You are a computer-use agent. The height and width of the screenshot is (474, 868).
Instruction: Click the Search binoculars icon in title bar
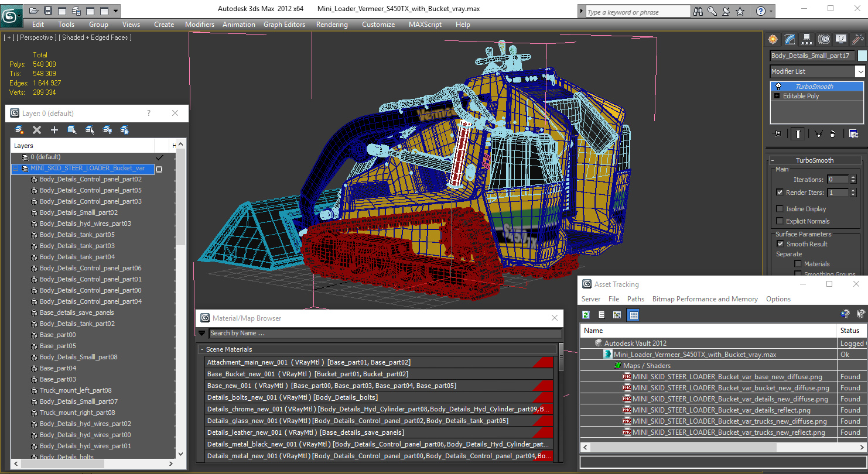(x=698, y=11)
